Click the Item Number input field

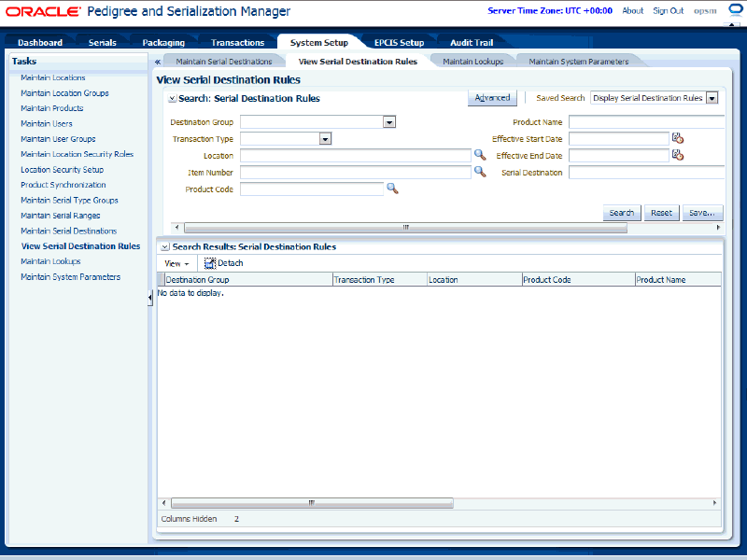pos(356,173)
